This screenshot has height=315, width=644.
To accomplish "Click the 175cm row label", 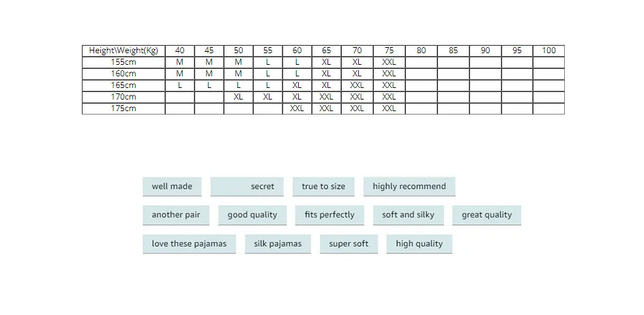I will coord(123,108).
